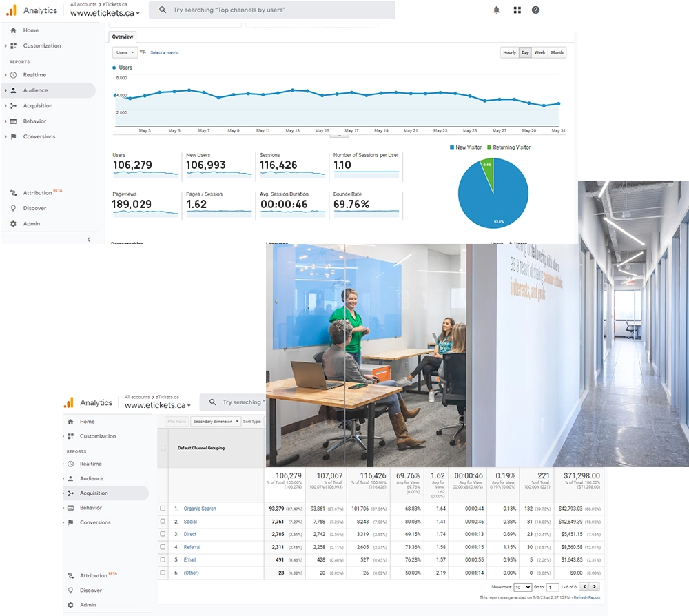Image resolution: width=689 pixels, height=616 pixels.
Task: Go to next page of channel table
Action: coord(595,586)
